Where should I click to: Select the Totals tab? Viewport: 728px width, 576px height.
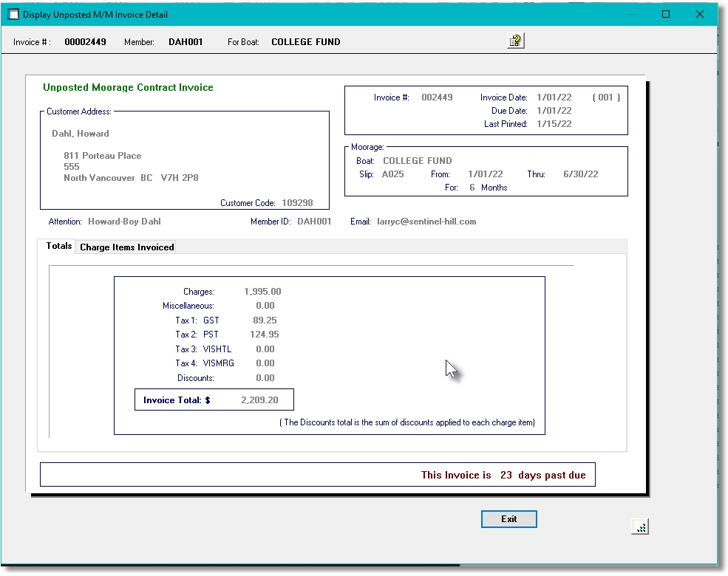point(58,246)
